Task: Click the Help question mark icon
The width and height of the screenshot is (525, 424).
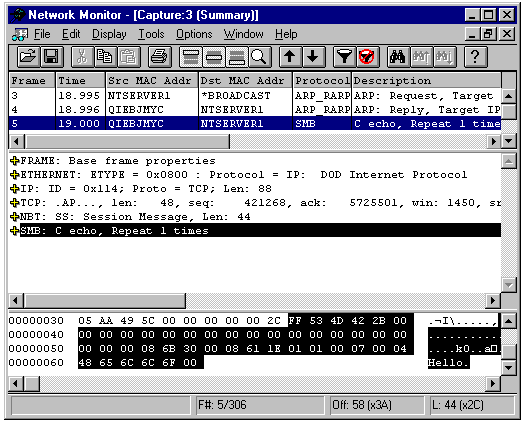Action: (x=475, y=56)
